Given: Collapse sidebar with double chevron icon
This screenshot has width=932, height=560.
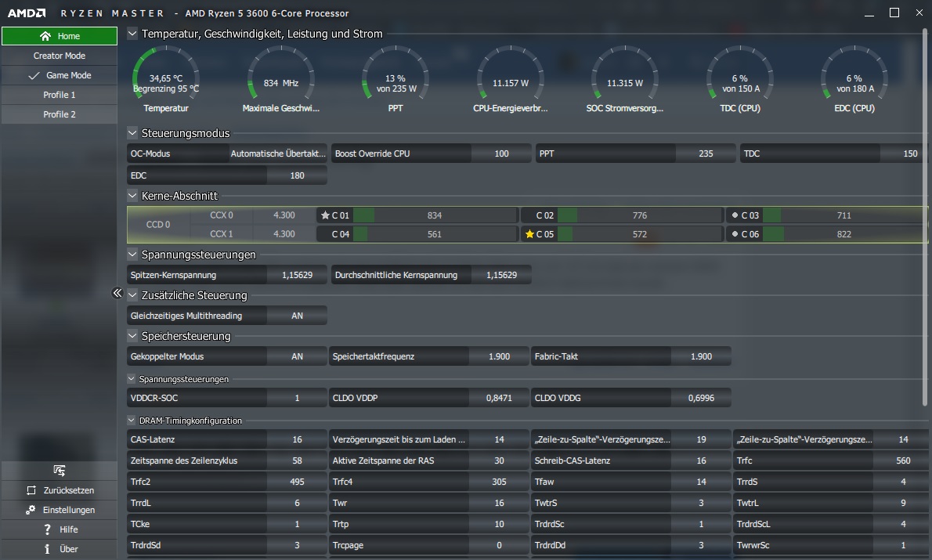Looking at the screenshot, I should (x=117, y=292).
